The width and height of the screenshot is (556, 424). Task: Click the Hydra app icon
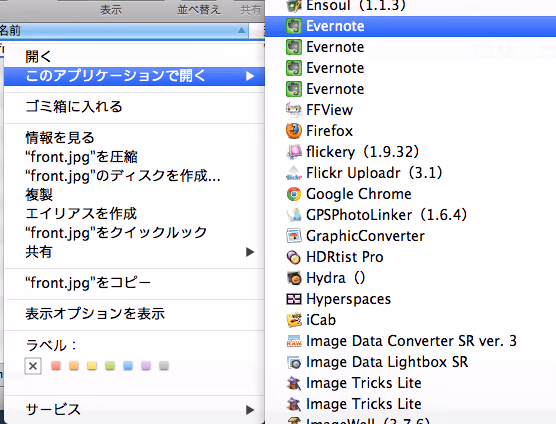click(x=294, y=278)
